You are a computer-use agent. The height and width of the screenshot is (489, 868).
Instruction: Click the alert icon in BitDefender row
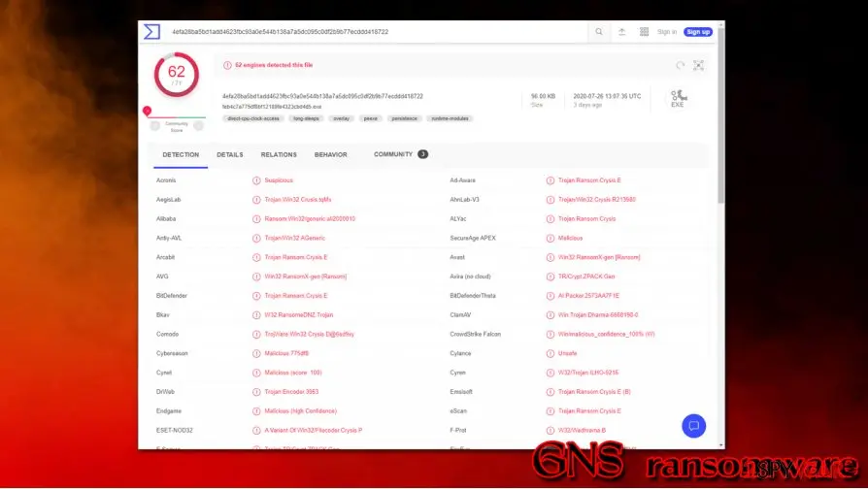click(256, 296)
